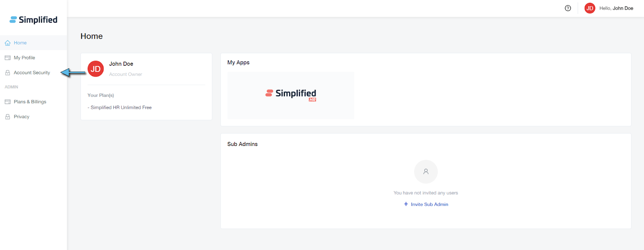Click the Privacy lock icon
This screenshot has width=644, height=250.
pos(8,117)
